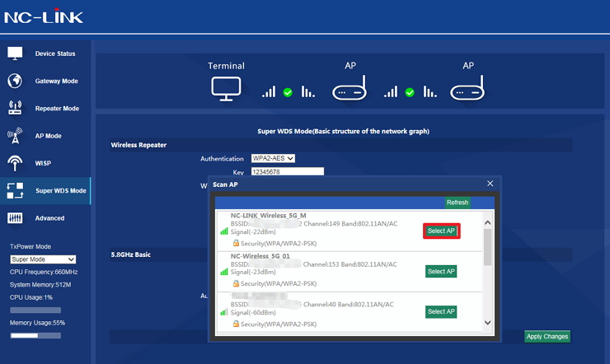
Task: Click green check between Terminal and AP
Action: tap(288, 92)
